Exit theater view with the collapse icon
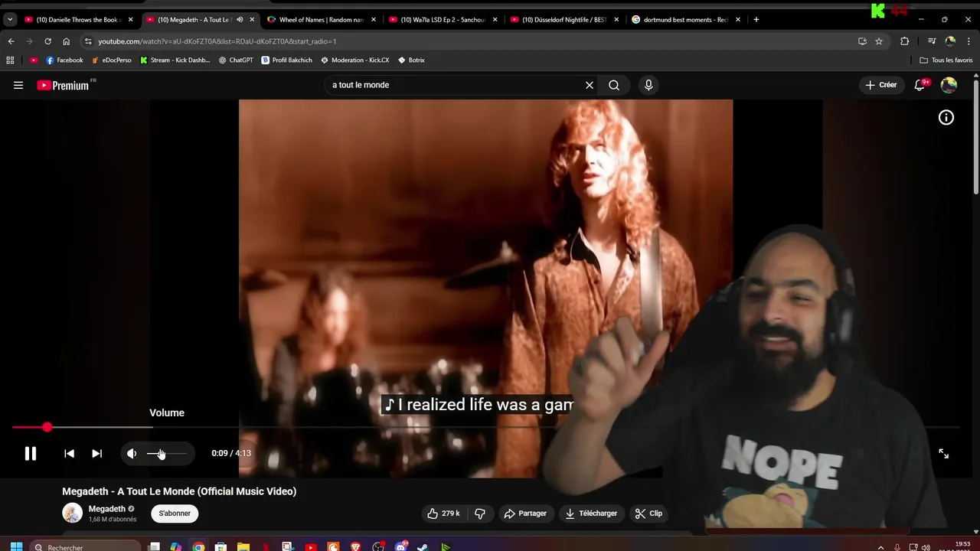Screen dimensions: 980x551 943,454
